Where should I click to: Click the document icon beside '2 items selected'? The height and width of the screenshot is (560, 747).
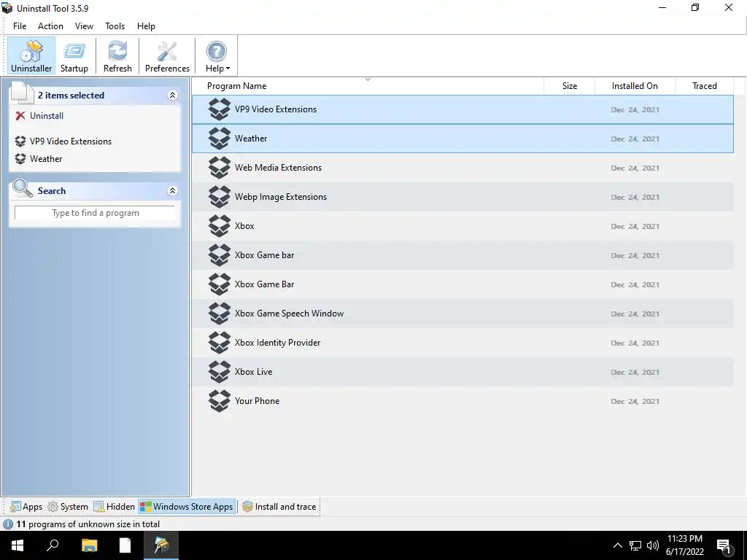(21, 93)
